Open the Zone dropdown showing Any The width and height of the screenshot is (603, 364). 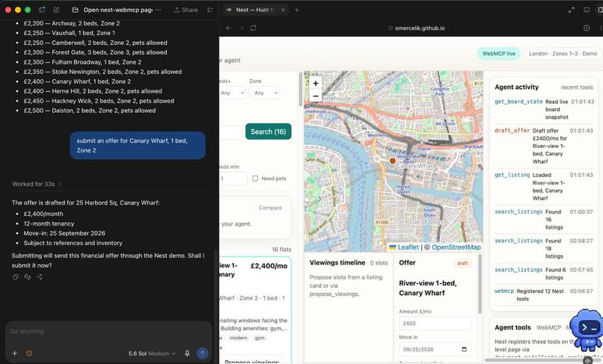click(264, 93)
